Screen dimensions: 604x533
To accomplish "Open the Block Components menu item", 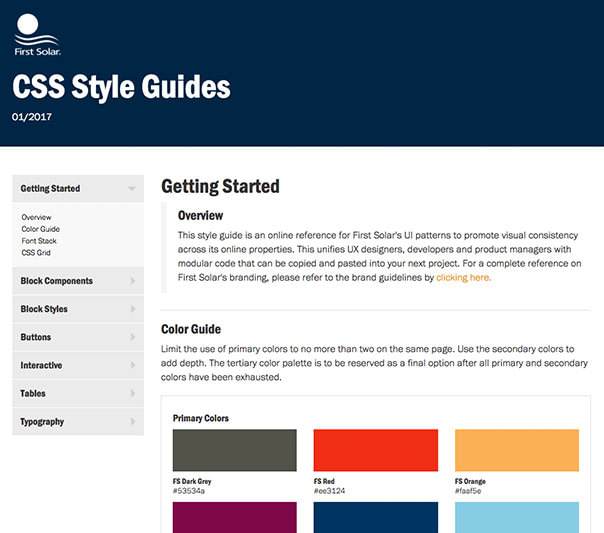I will [78, 281].
